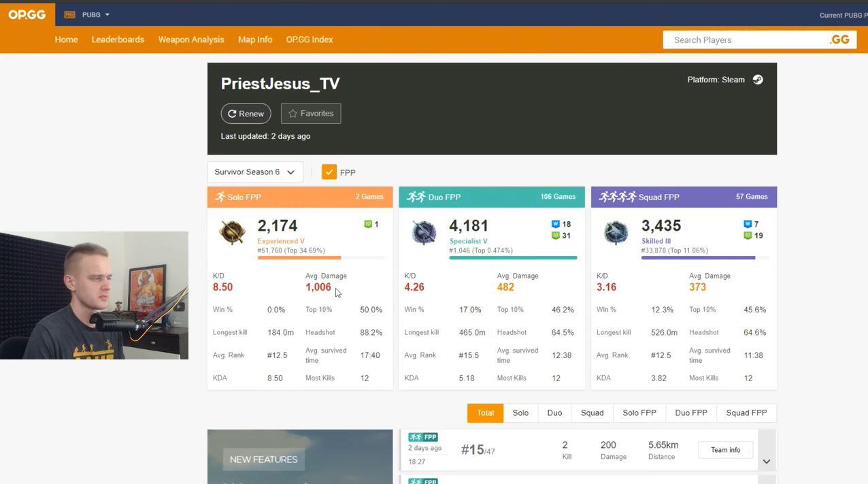This screenshot has width=868, height=484.
Task: Click the Team info button
Action: pyautogui.click(x=725, y=450)
